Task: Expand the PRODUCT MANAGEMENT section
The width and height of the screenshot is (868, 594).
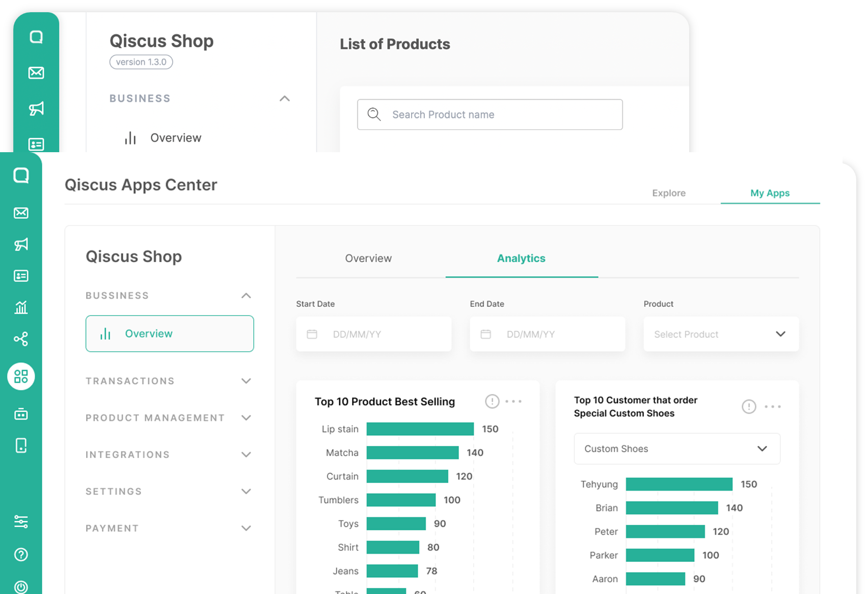Action: [x=247, y=417]
